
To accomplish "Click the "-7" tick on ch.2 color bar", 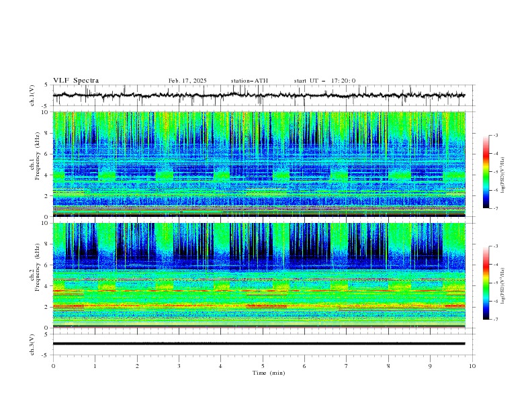I will [x=496, y=319].
